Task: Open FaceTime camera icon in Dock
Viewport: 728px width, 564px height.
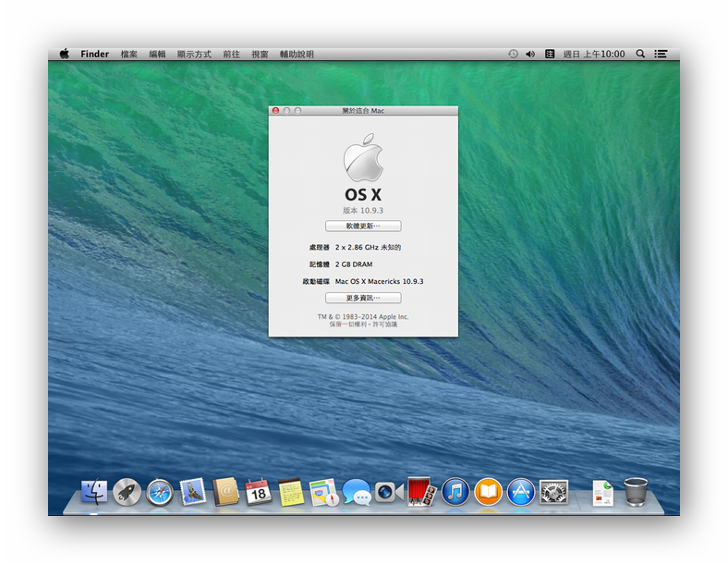Action: (x=389, y=492)
